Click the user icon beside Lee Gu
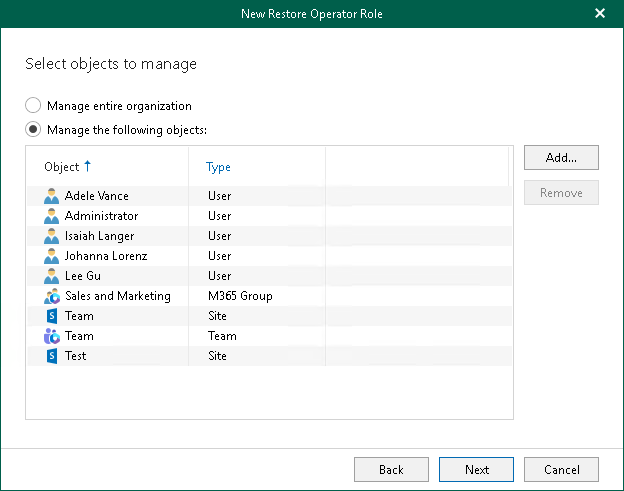624x491 pixels. point(52,276)
